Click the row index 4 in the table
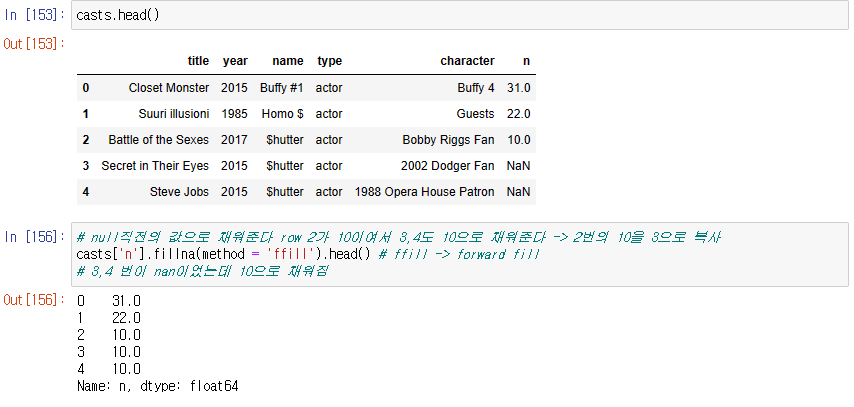This screenshot has width=854, height=407. click(x=86, y=192)
